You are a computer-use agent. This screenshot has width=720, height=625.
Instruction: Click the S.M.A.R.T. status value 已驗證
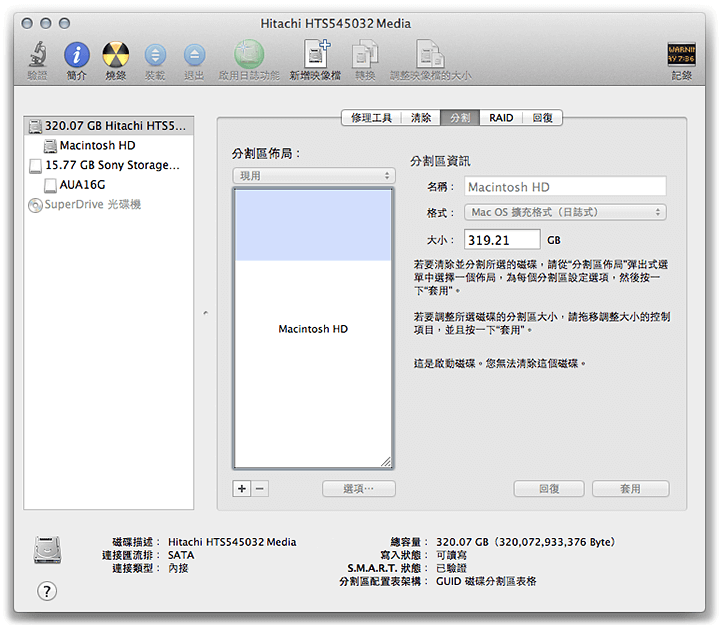pos(451,568)
